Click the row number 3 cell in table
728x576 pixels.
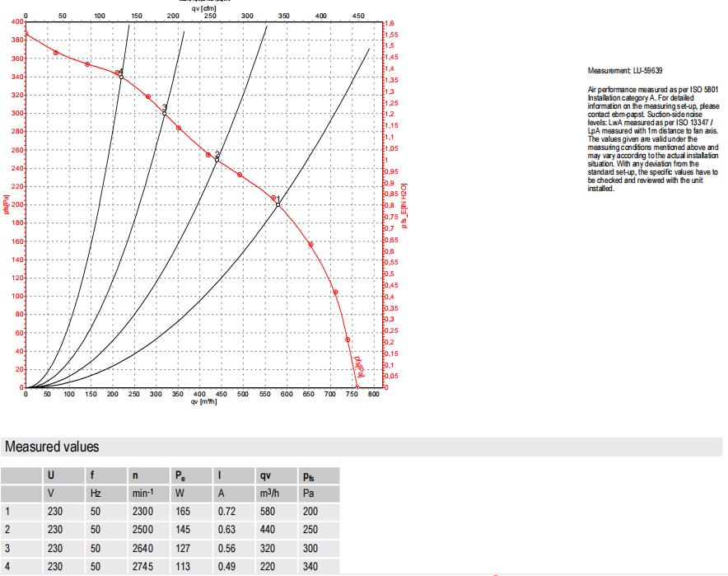(x=7, y=547)
